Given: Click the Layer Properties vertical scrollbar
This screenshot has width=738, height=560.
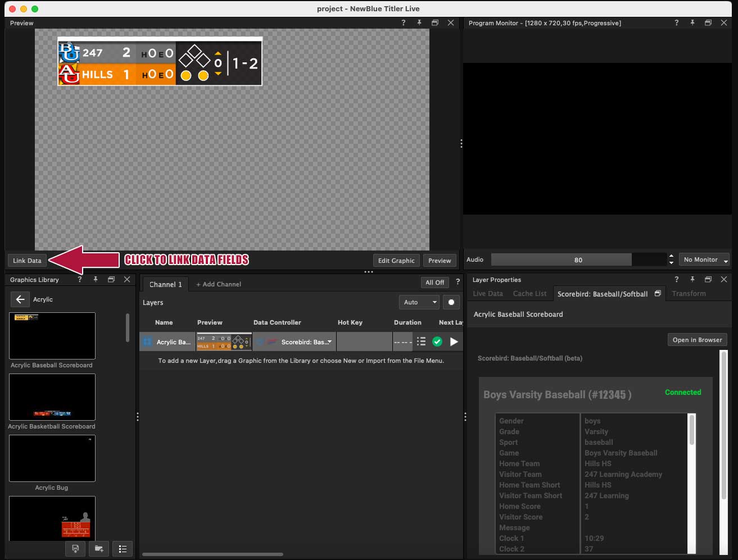Looking at the screenshot, I should pyautogui.click(x=724, y=424).
